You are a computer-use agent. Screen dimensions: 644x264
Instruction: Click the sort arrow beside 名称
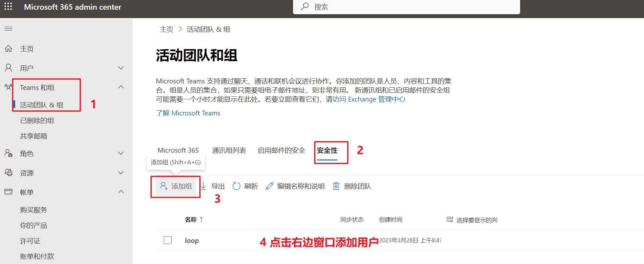click(202, 220)
